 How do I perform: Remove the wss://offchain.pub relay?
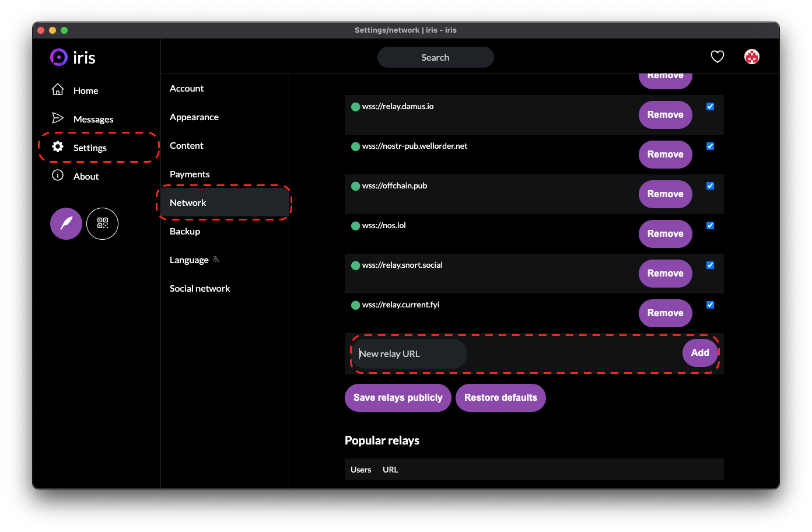[x=665, y=194]
